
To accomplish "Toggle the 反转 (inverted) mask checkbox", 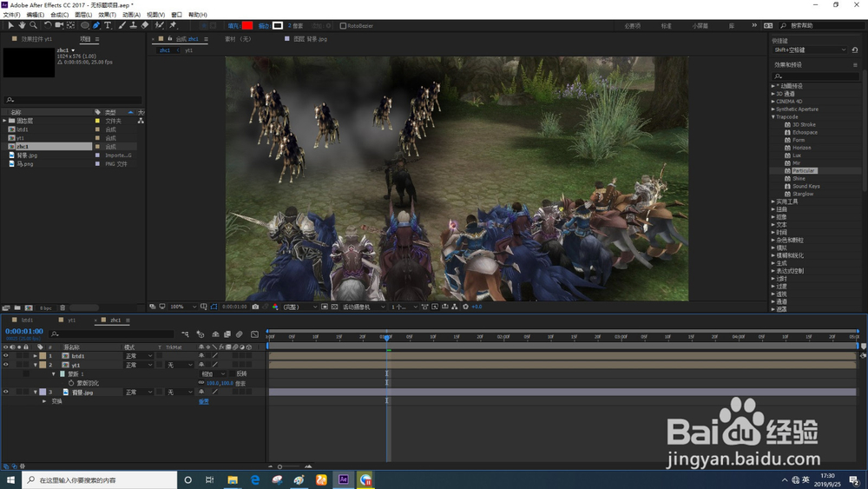I will [x=232, y=373].
